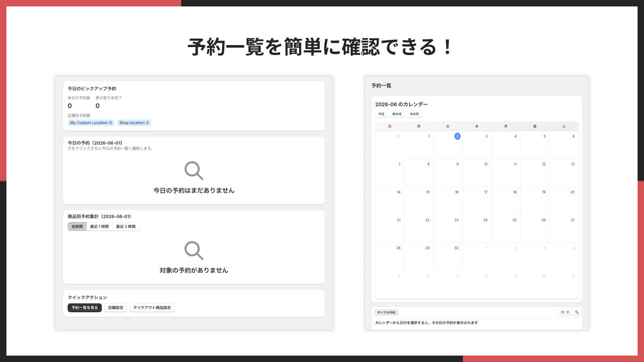This screenshot has height=362, width=644.
Task: Click the 日 Sunday column header
Action: click(x=390, y=126)
